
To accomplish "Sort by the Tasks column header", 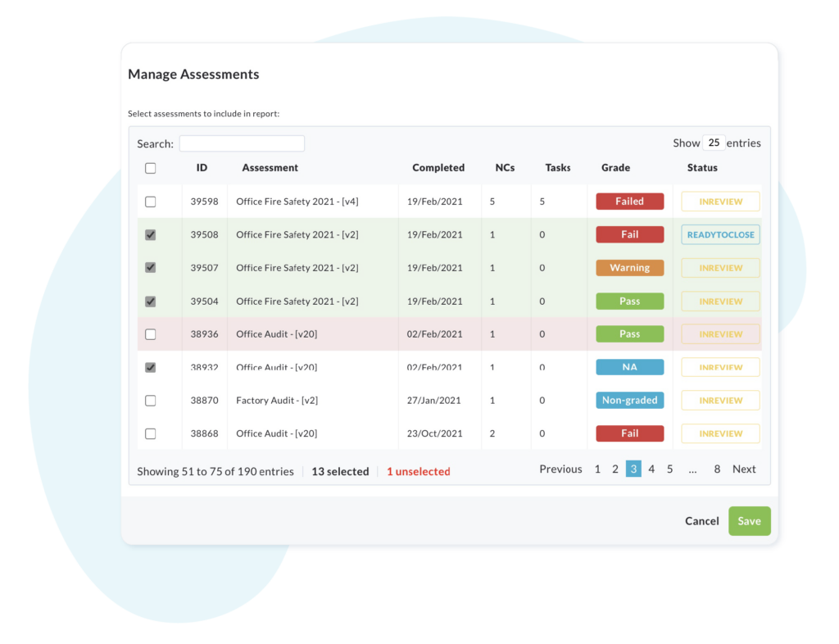I will (x=557, y=167).
